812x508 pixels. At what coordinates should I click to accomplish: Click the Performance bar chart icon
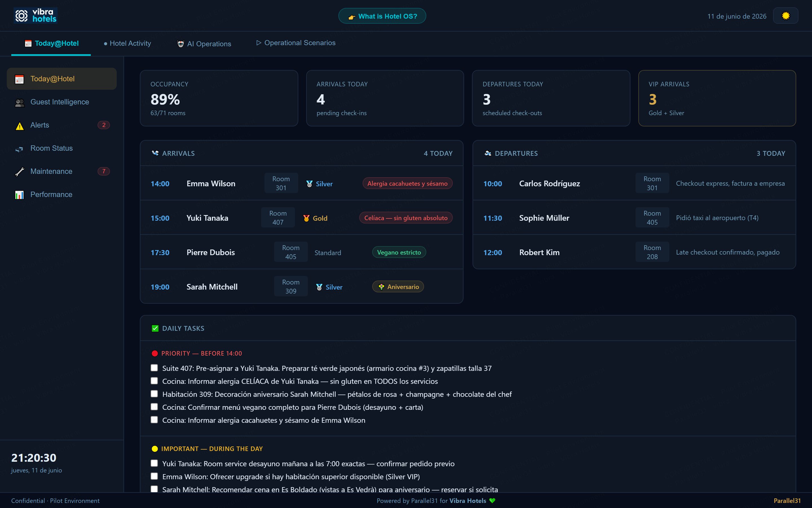click(19, 195)
